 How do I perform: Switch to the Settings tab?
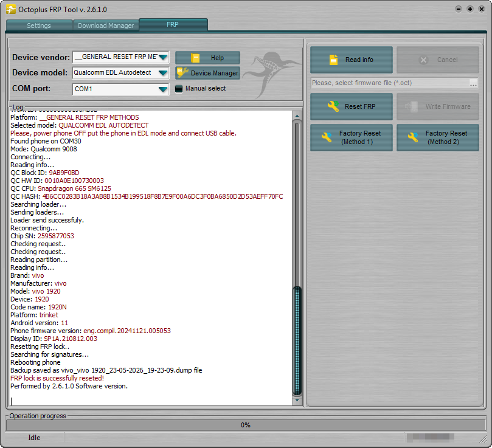click(x=39, y=26)
